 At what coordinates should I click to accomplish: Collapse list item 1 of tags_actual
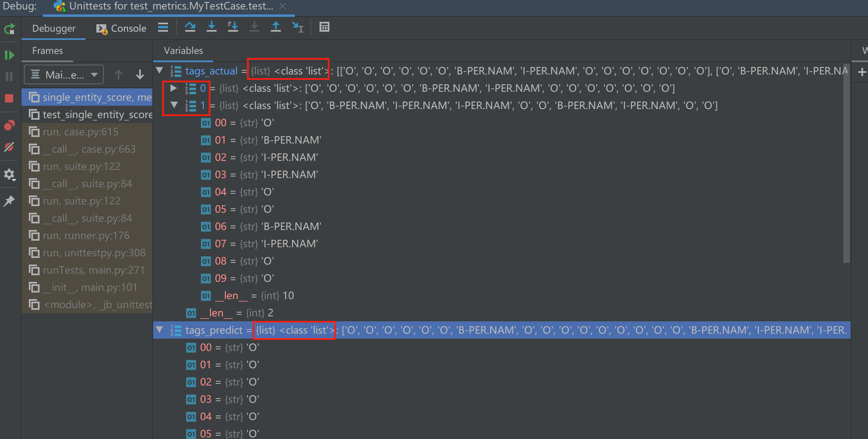pyautogui.click(x=174, y=105)
